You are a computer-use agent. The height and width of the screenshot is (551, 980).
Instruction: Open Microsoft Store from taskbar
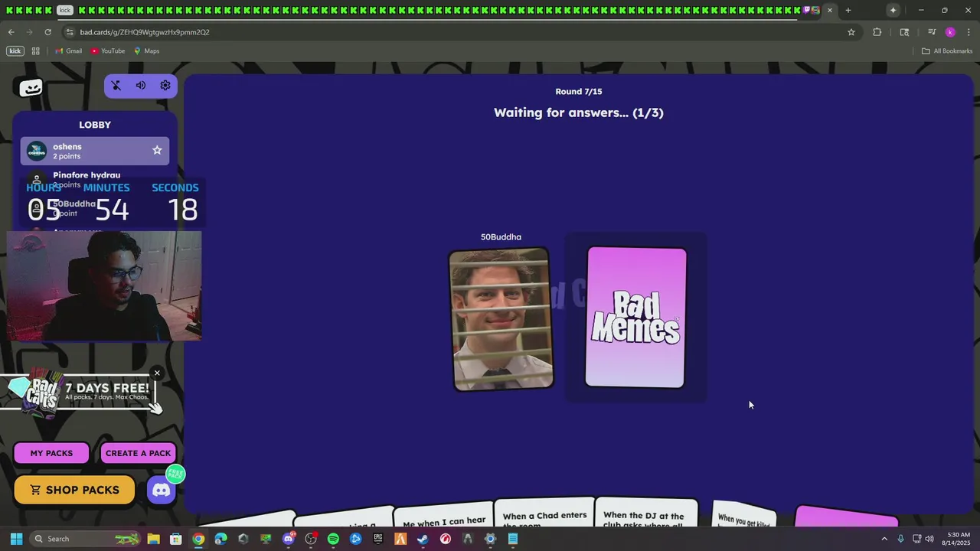pyautogui.click(x=175, y=539)
